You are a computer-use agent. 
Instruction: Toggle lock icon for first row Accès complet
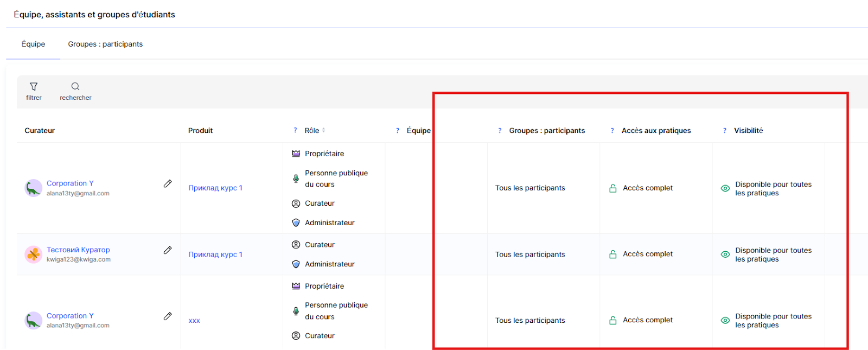point(613,188)
